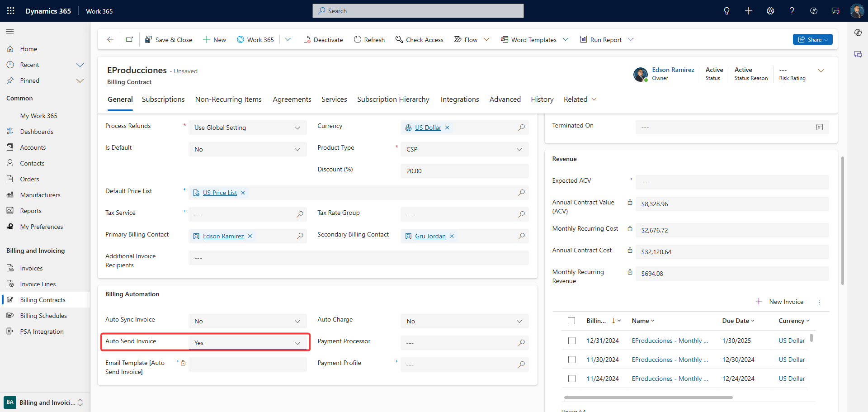Screen dimensions: 868x412
Task: Remove Edson Ramirez as Primary Billing Contact
Action: coord(250,236)
